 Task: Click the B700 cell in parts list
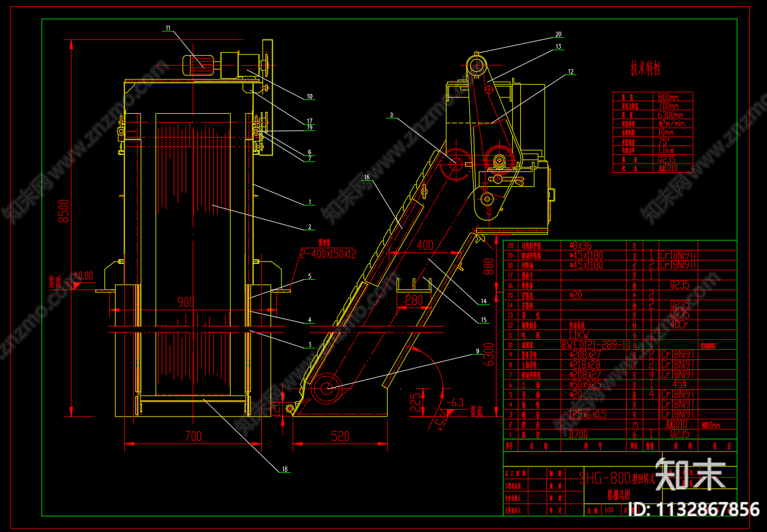tap(578, 434)
